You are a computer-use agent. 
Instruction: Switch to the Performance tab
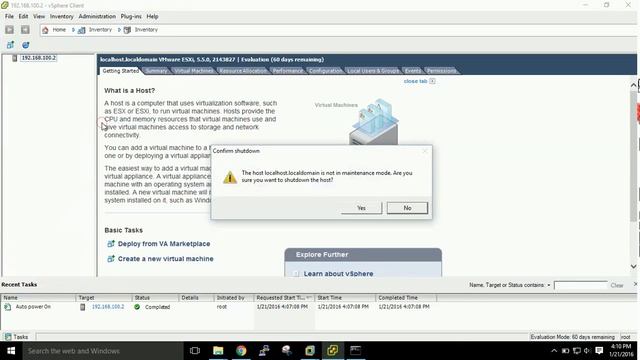(x=288, y=71)
